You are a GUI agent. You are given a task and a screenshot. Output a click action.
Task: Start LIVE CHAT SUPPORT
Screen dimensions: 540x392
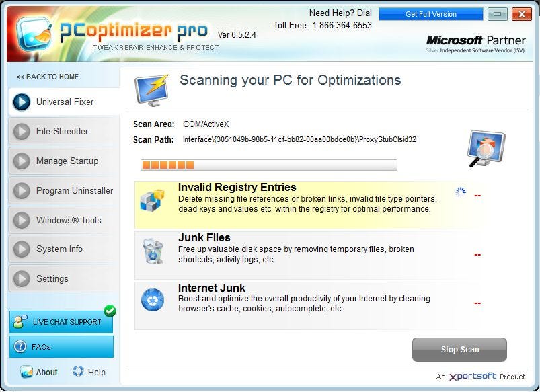click(x=61, y=321)
